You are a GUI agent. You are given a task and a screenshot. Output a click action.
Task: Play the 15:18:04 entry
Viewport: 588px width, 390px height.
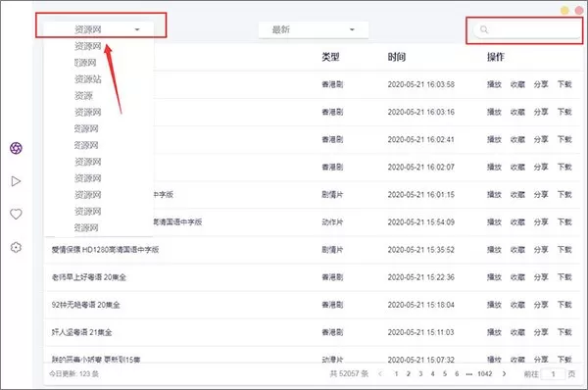pos(494,305)
